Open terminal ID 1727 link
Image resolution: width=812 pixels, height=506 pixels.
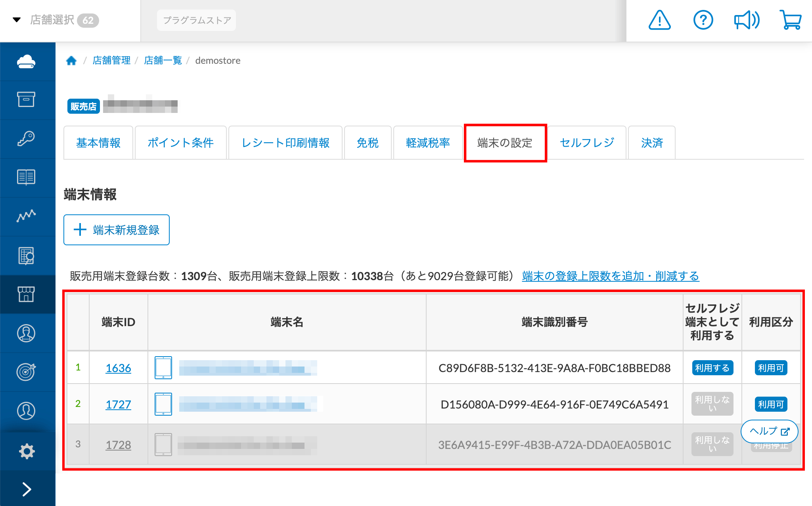(118, 404)
